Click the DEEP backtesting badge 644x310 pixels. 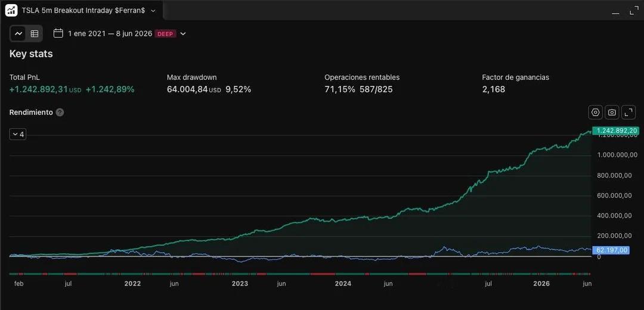pos(166,33)
